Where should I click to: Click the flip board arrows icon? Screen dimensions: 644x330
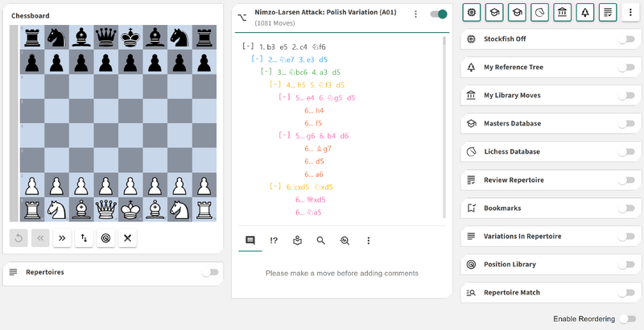(x=82, y=238)
